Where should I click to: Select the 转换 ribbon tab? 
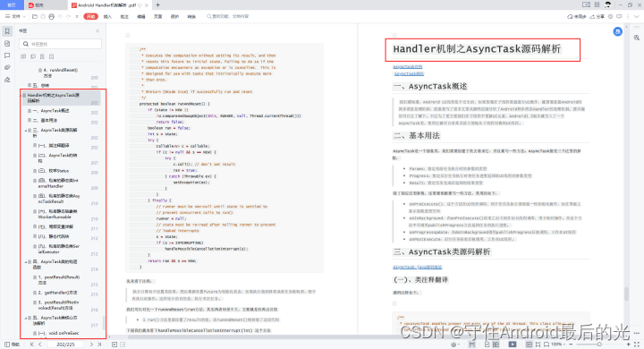pyautogui.click(x=191, y=16)
